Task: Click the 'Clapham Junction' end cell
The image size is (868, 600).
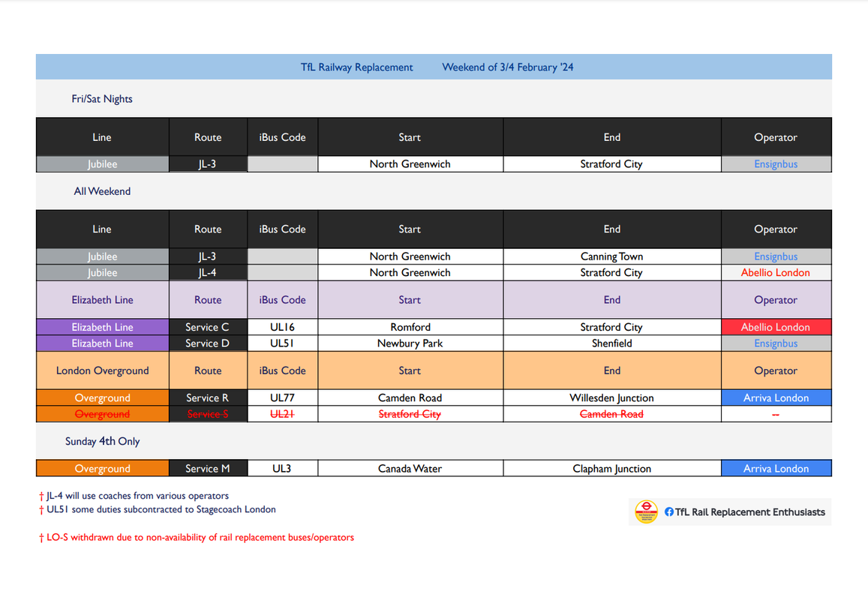Action: coord(611,468)
